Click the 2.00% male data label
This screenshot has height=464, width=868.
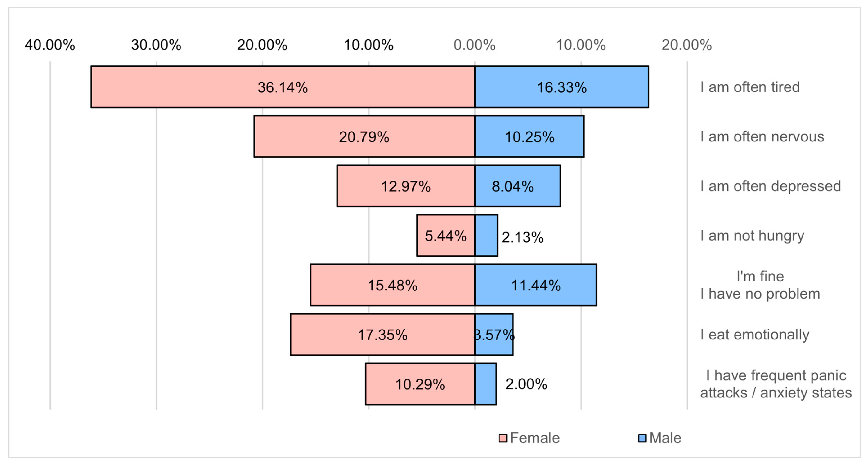coord(526,384)
